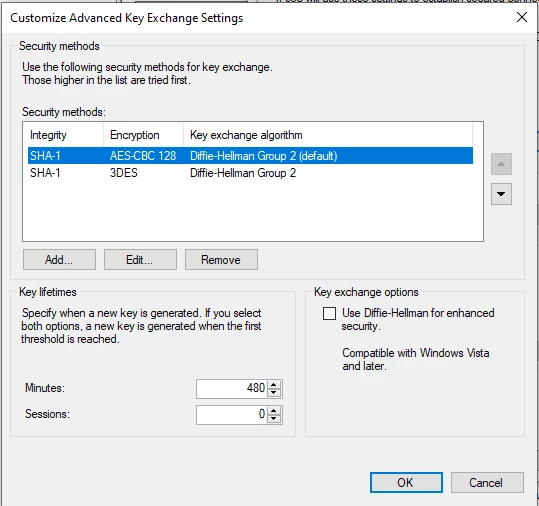
Task: Cancel the key exchange settings dialog
Action: pos(487,482)
